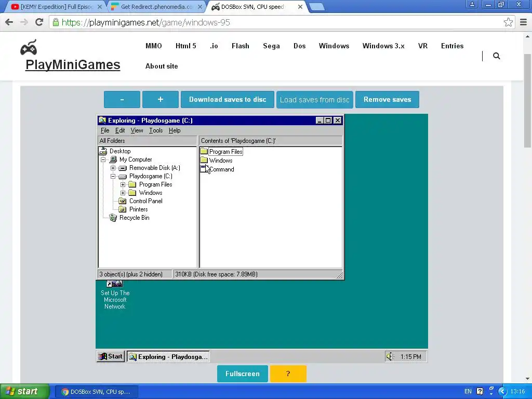Click the XP tray help question icon
532x399 pixels.
tap(480, 391)
